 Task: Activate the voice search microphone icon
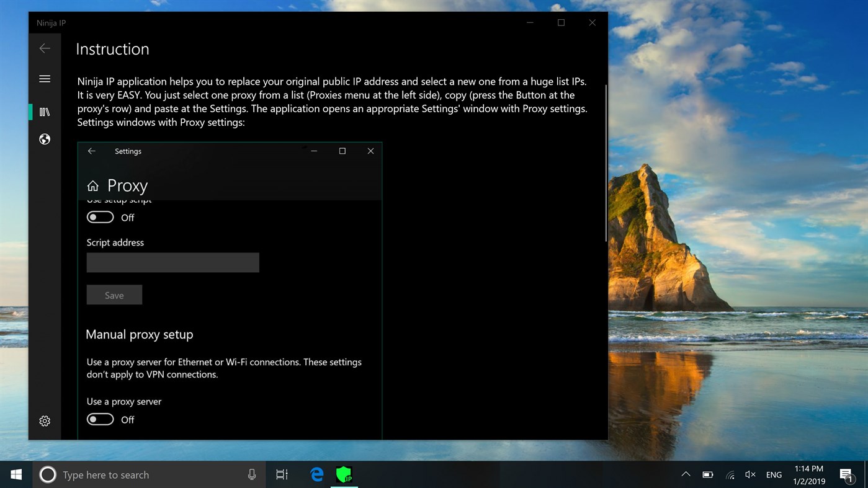pos(251,474)
